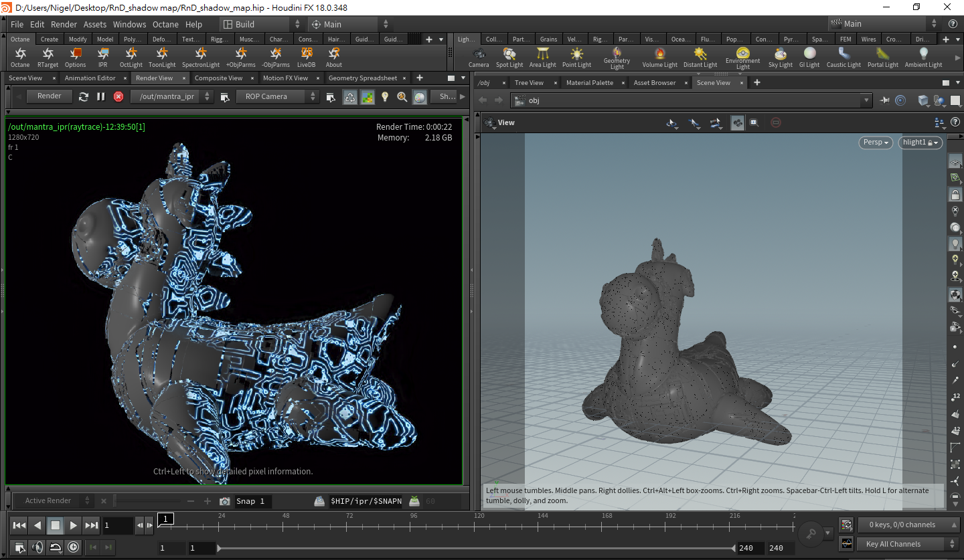This screenshot has width=964, height=560.
Task: Click the OctLight shelf tool
Action: pyautogui.click(x=131, y=57)
